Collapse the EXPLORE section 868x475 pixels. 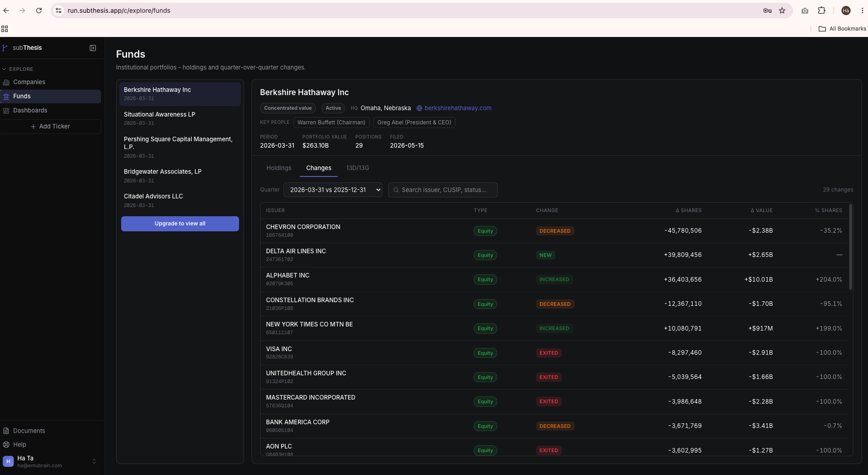[18, 69]
